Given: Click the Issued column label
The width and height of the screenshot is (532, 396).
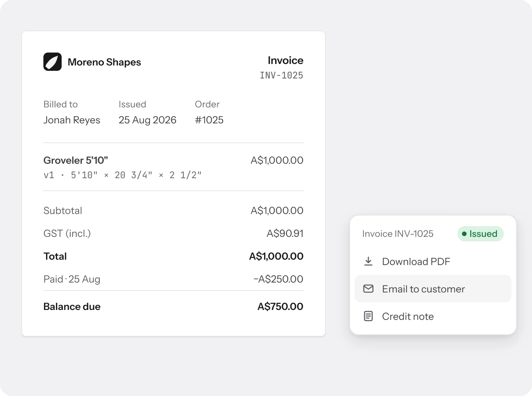Looking at the screenshot, I should tap(132, 104).
